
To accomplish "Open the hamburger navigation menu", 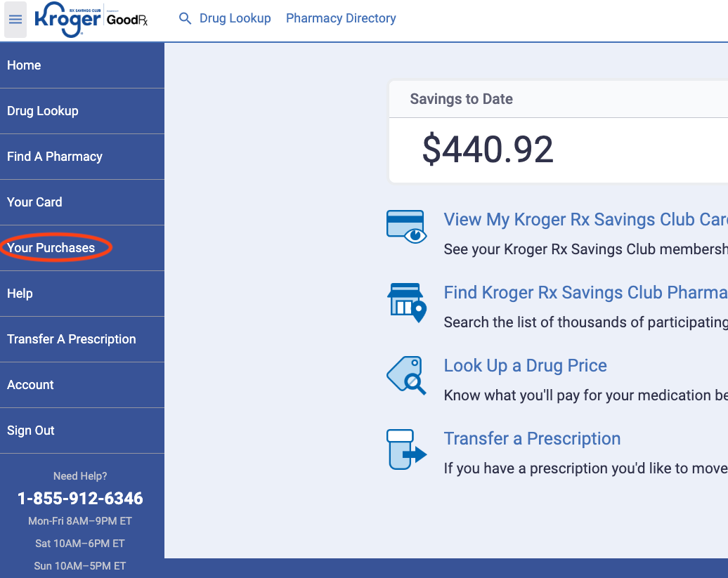I will pyautogui.click(x=15, y=19).
